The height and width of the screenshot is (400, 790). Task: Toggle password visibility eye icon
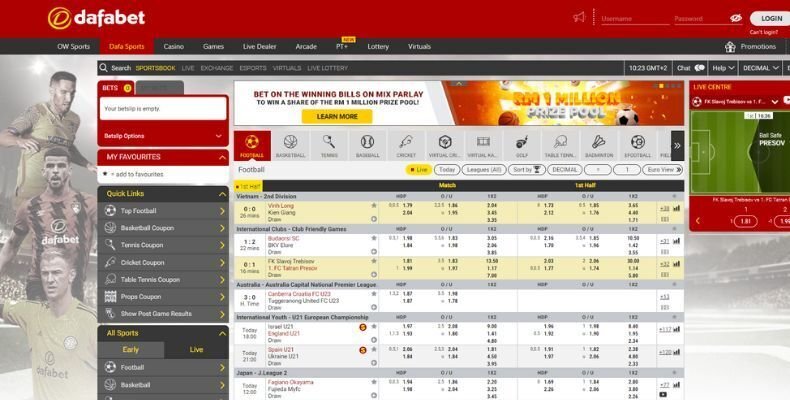(736, 18)
